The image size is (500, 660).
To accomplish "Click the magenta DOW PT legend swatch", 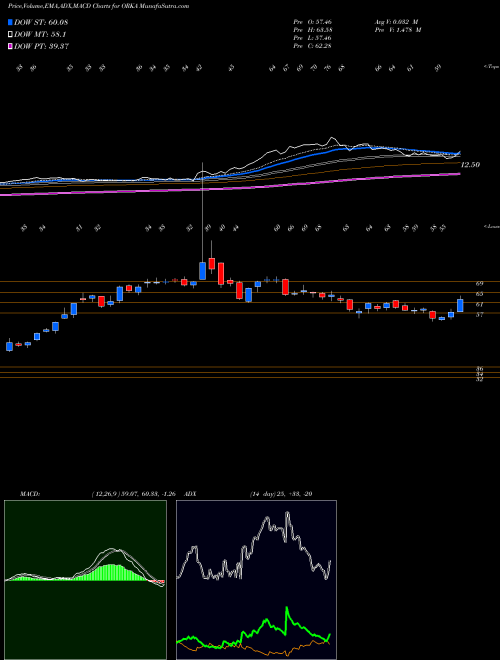I will point(10,46).
